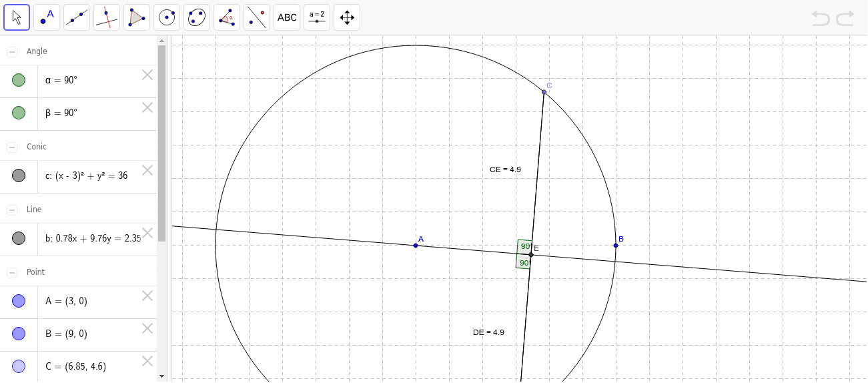Screen dimensions: 868x383
Task: Click the β = 90° definition text
Action: click(x=61, y=113)
